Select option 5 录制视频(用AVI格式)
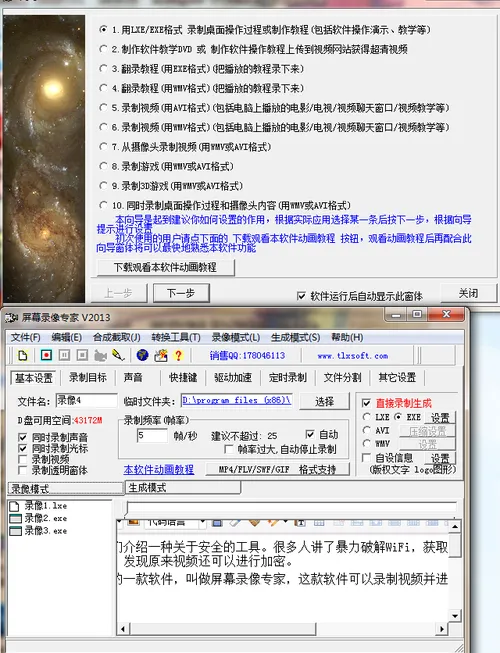The image size is (500, 653). click(104, 107)
